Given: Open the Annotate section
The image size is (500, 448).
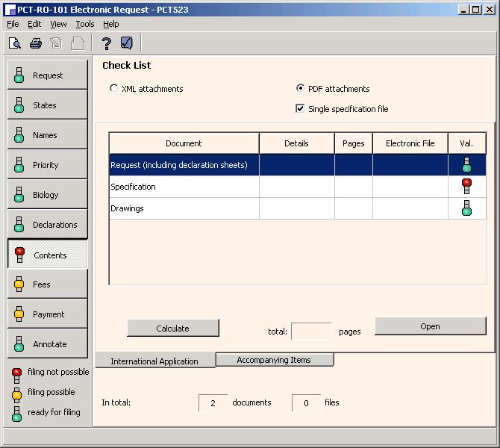Looking at the screenshot, I should [48, 344].
